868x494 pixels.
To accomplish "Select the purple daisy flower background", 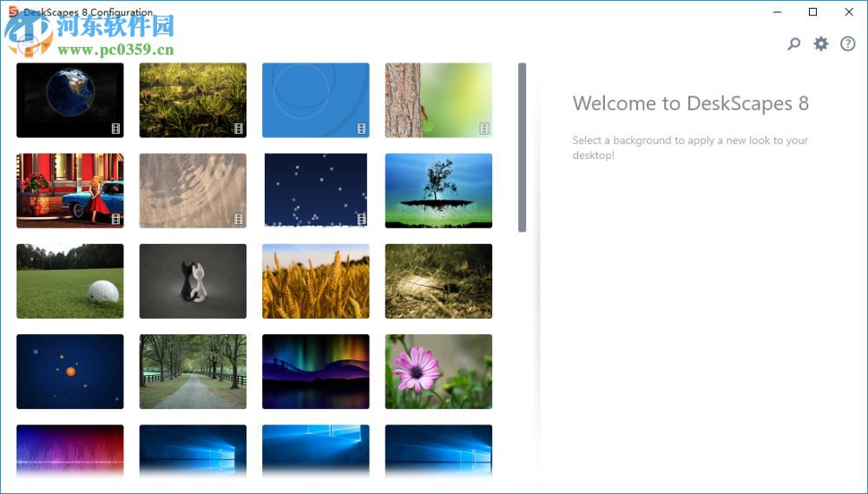I will click(x=438, y=372).
